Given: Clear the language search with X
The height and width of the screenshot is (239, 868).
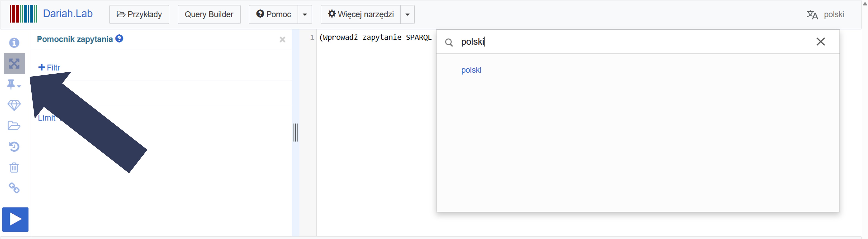Looking at the screenshot, I should pos(820,42).
